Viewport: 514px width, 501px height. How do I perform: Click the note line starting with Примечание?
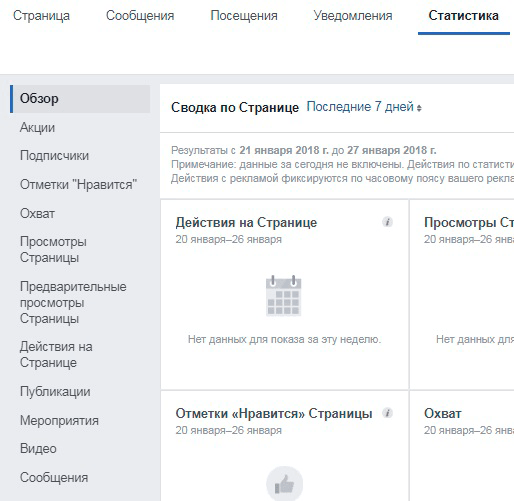(x=342, y=164)
